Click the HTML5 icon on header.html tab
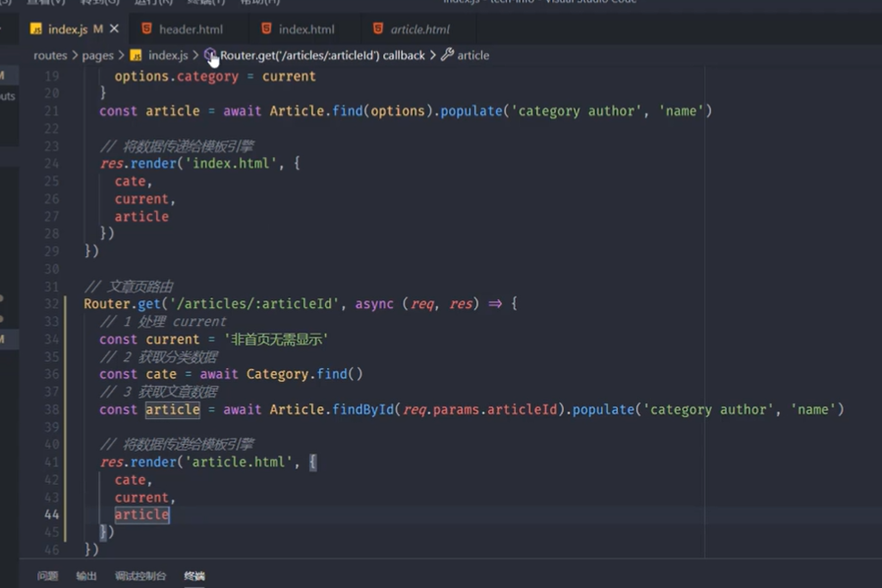882x588 pixels. click(146, 28)
